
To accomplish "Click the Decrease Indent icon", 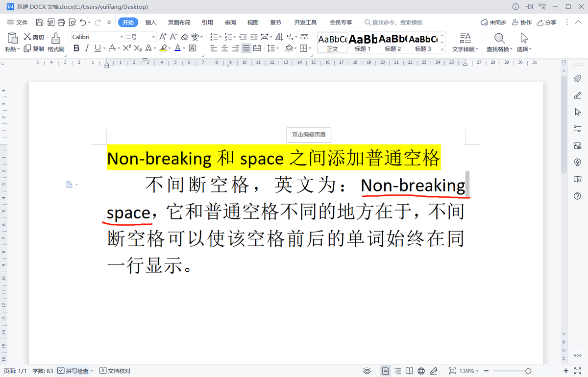I will tap(243, 37).
